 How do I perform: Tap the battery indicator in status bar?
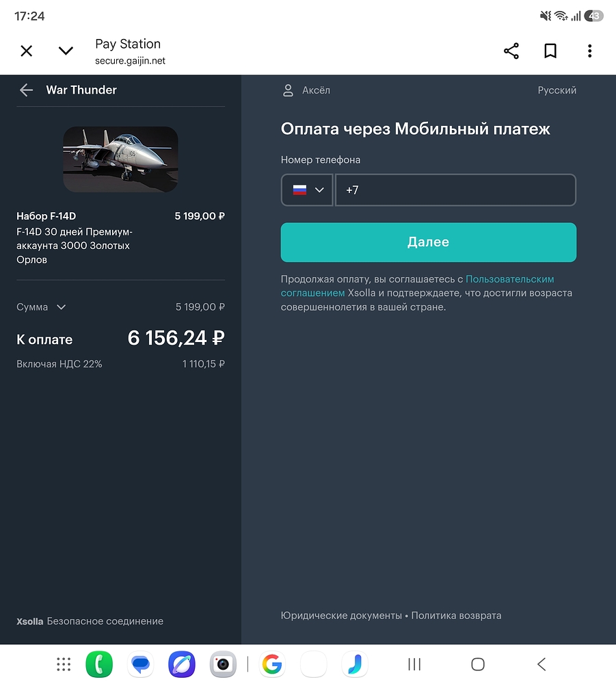tap(593, 16)
